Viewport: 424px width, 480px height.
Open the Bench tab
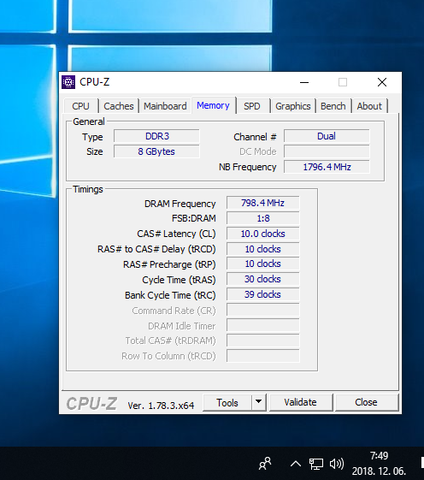pyautogui.click(x=333, y=106)
